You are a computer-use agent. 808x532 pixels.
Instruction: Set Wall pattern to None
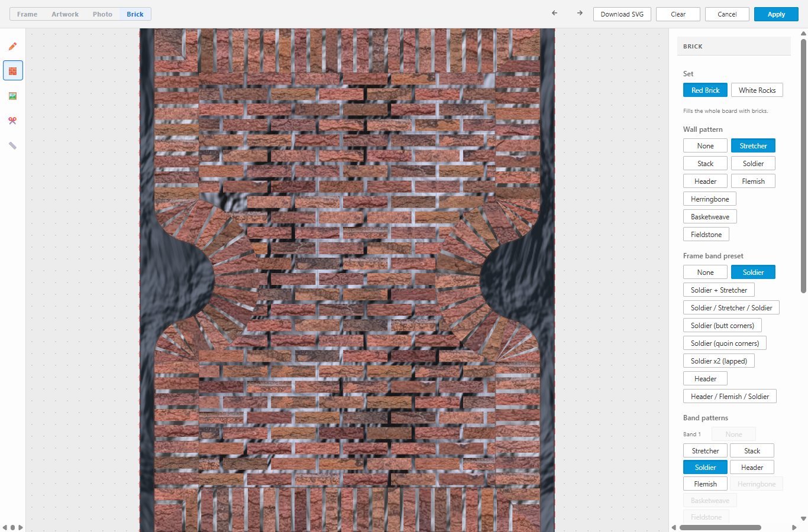[x=705, y=145]
